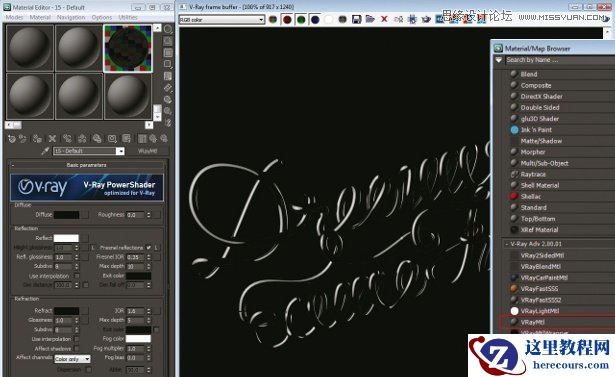
Task: Click the white Fog color swatch
Action: [x=138, y=339]
